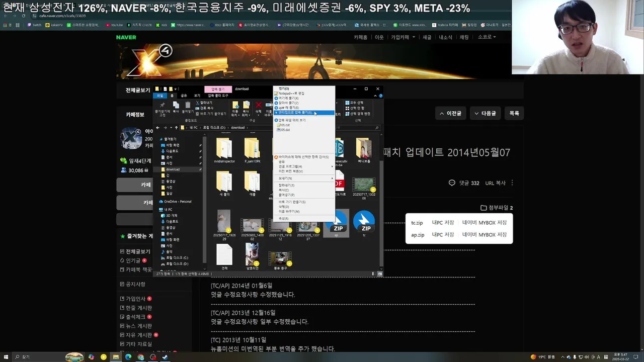This screenshot has width=644, height=362.
Task: Click '채팅' in Naver cafe top bar
Action: [x=464, y=37]
